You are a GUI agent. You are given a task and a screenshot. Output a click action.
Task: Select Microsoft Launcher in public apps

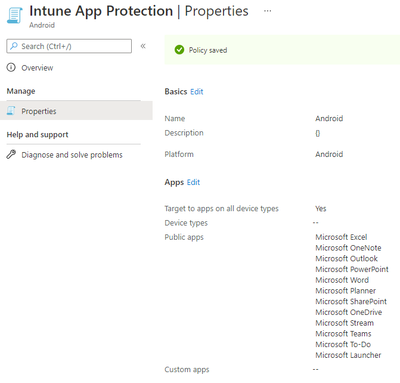(x=348, y=355)
